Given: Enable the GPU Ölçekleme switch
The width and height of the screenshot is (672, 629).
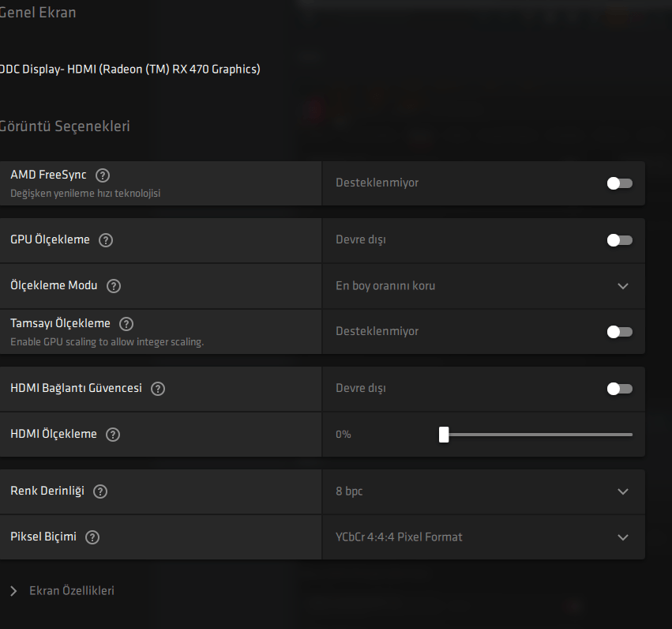Looking at the screenshot, I should 619,240.
